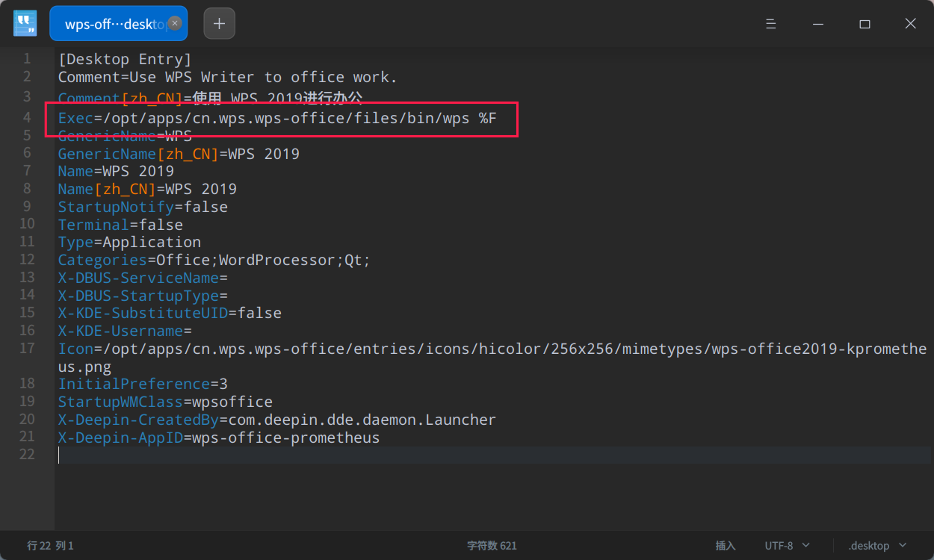Click the X-Deepin-AppID line
The height and width of the screenshot is (560, 934).
click(218, 437)
